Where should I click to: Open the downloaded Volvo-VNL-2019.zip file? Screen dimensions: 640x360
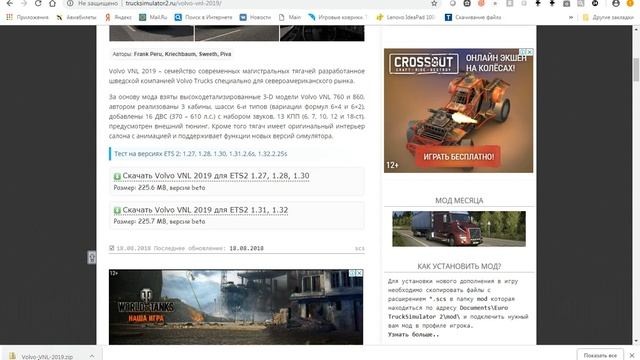click(x=47, y=356)
